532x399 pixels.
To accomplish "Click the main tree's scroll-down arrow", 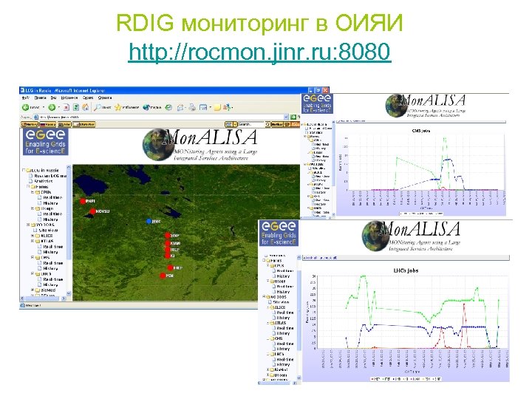I will (x=69, y=293).
